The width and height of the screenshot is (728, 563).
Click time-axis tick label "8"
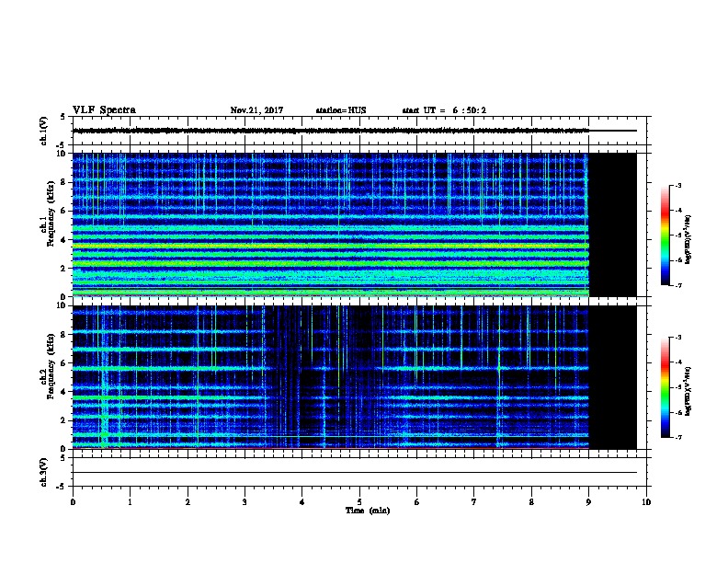[531, 502]
